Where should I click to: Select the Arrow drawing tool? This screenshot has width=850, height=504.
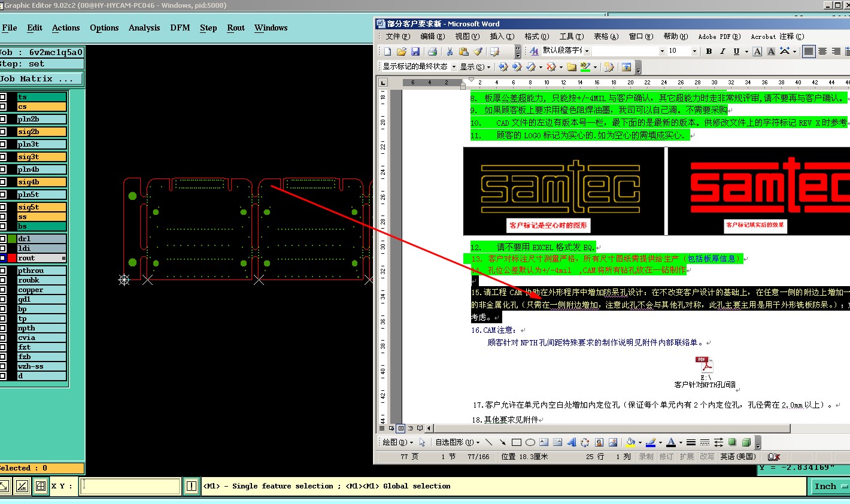click(x=503, y=442)
